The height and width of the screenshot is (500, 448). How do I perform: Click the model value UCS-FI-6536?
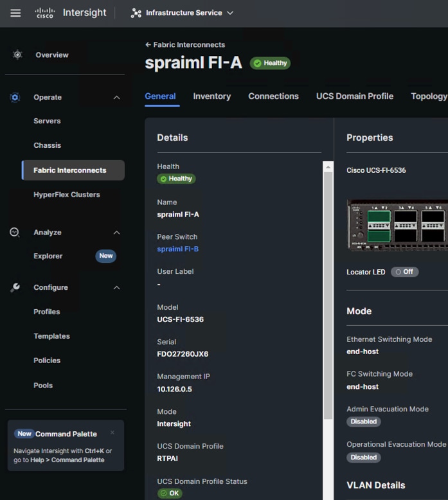point(180,319)
